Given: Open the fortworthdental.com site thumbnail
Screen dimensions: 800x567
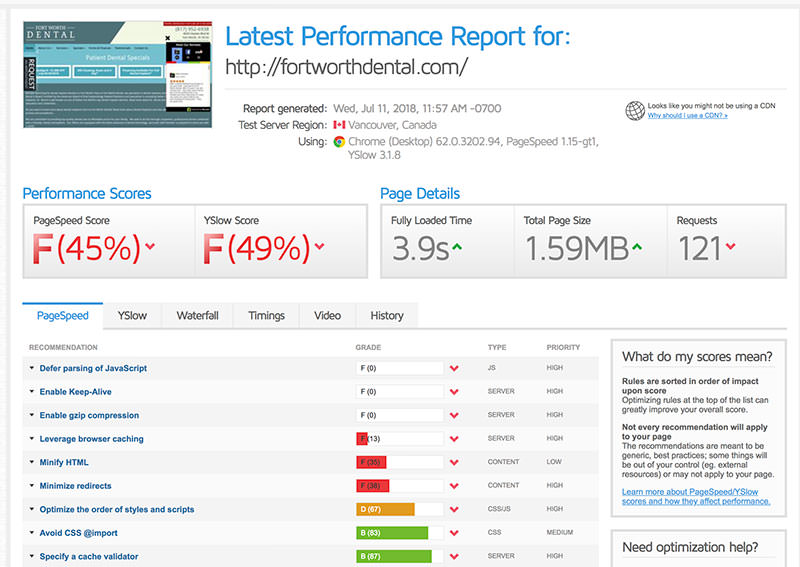Looking at the screenshot, I should tap(117, 75).
